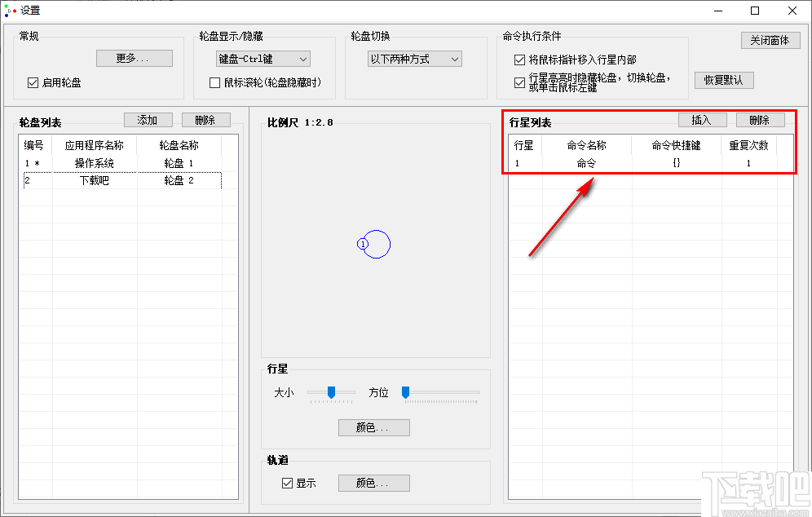Click the application icon in the title bar
Image resolution: width=812 pixels, height=517 pixels.
pyautogui.click(x=10, y=11)
